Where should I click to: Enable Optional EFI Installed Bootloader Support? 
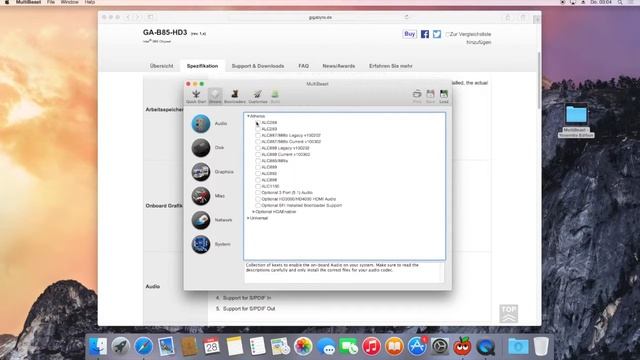[x=258, y=205]
